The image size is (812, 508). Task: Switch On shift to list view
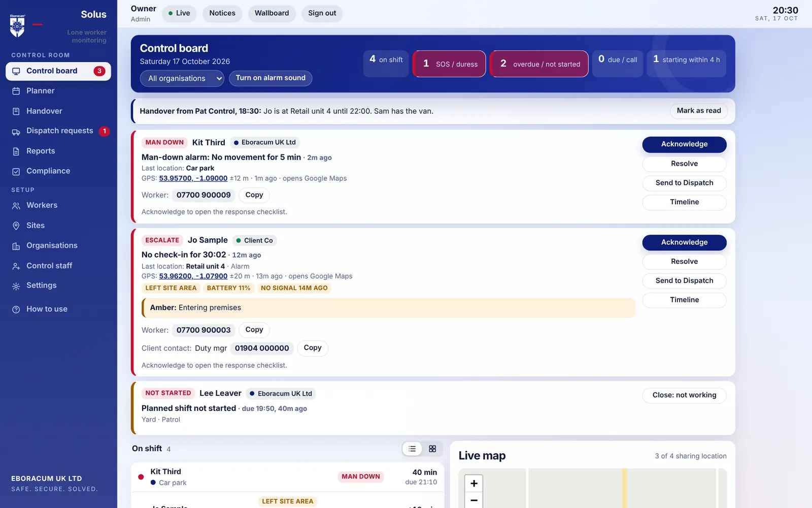point(412,449)
